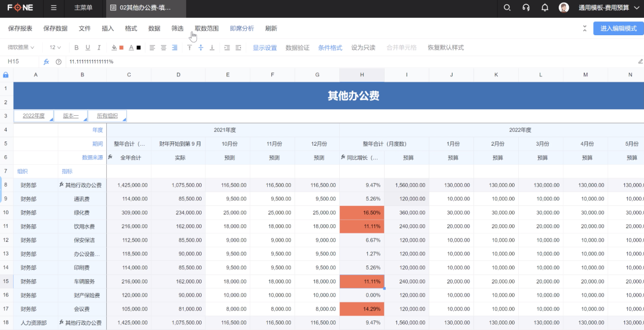Viewport: 644px width, 330px height.
Task: Open the 文件 menu
Action: (85, 29)
